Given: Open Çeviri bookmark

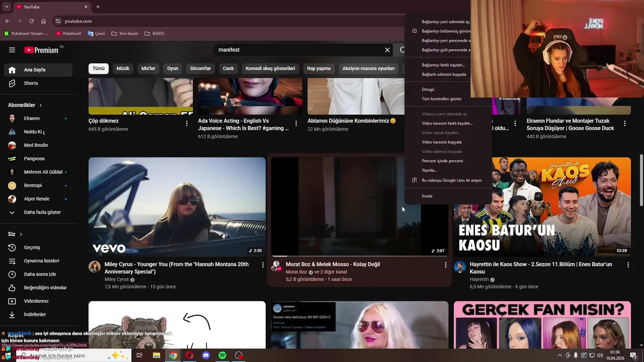Looking at the screenshot, I should (x=96, y=34).
